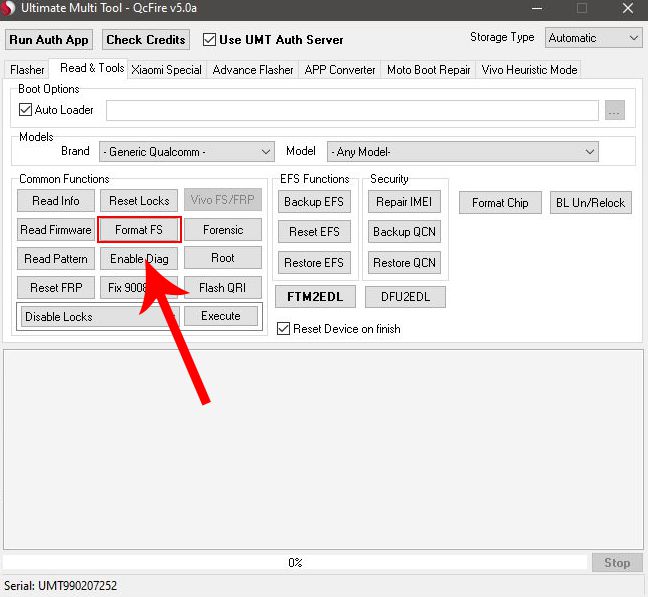Image resolution: width=648 pixels, height=597 pixels.
Task: Click the Reset FRP button
Action: coord(56,288)
